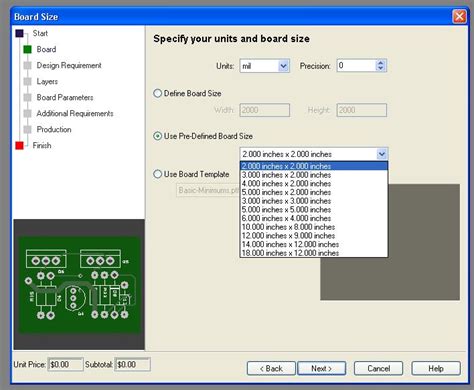
Task: Click the Unit Price value field
Action: click(x=65, y=364)
